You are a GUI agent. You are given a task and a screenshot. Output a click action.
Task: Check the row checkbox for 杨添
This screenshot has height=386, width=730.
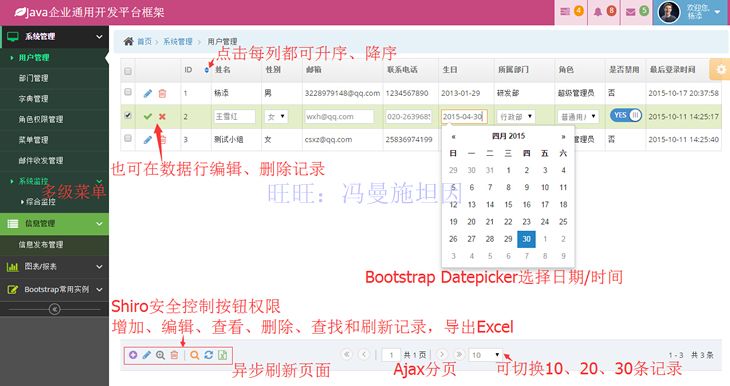(128, 92)
